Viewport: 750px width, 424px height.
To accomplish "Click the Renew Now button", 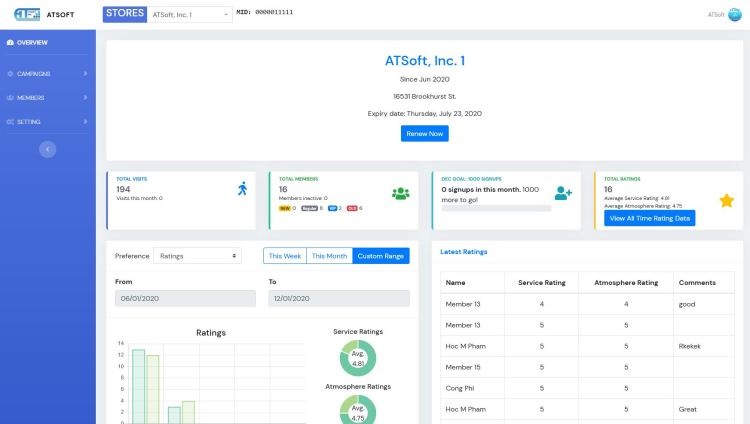I will click(x=424, y=133).
